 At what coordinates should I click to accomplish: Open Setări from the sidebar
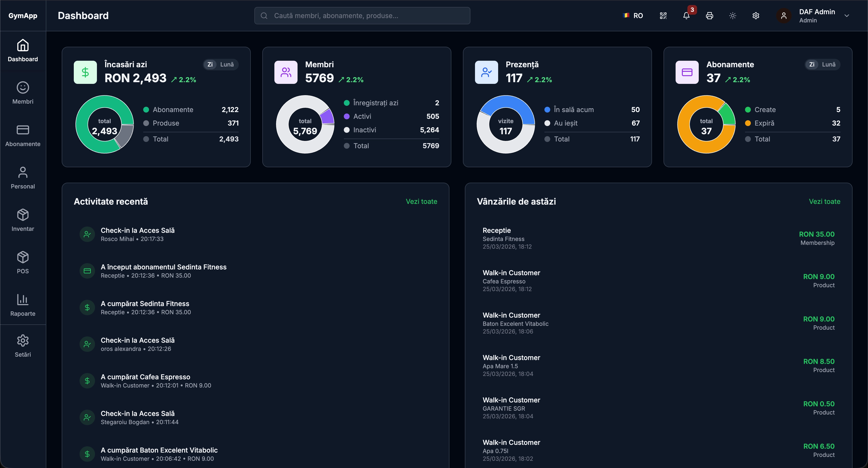(23, 345)
